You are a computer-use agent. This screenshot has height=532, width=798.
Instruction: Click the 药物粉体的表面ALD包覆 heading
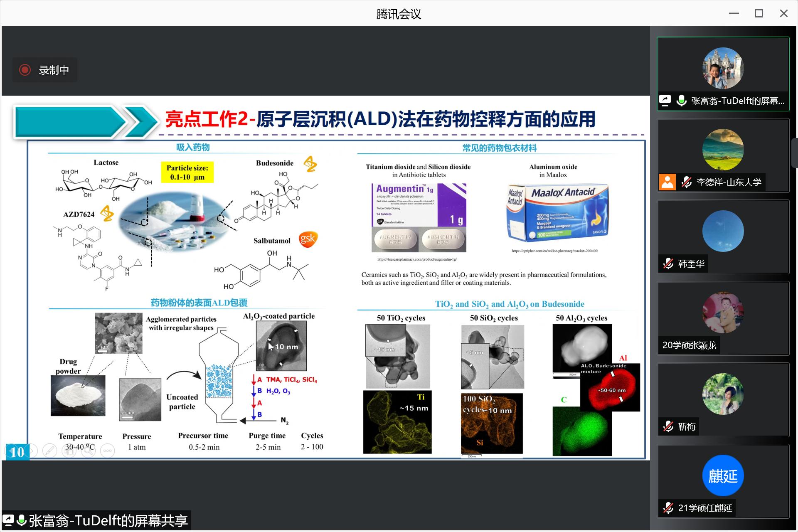coord(199,303)
